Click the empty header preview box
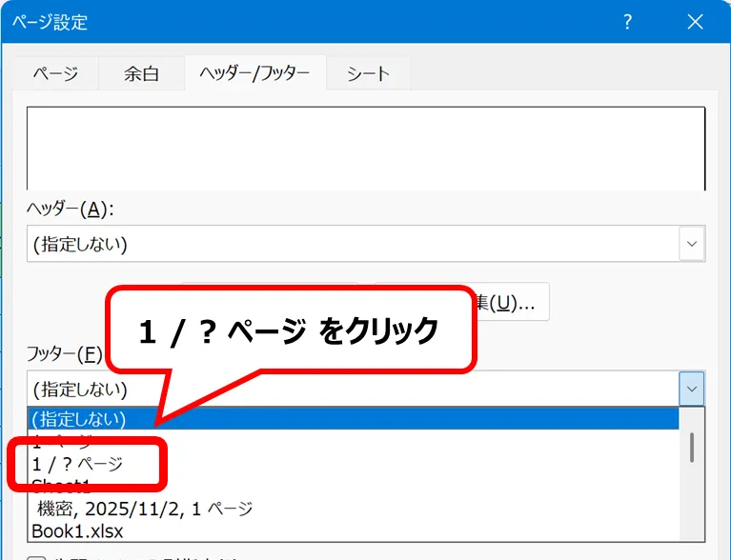 [x=366, y=148]
